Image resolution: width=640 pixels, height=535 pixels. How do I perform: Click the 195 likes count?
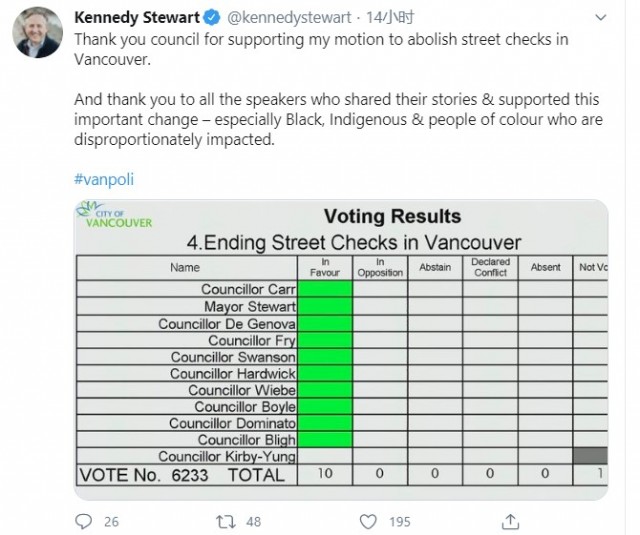click(x=400, y=522)
